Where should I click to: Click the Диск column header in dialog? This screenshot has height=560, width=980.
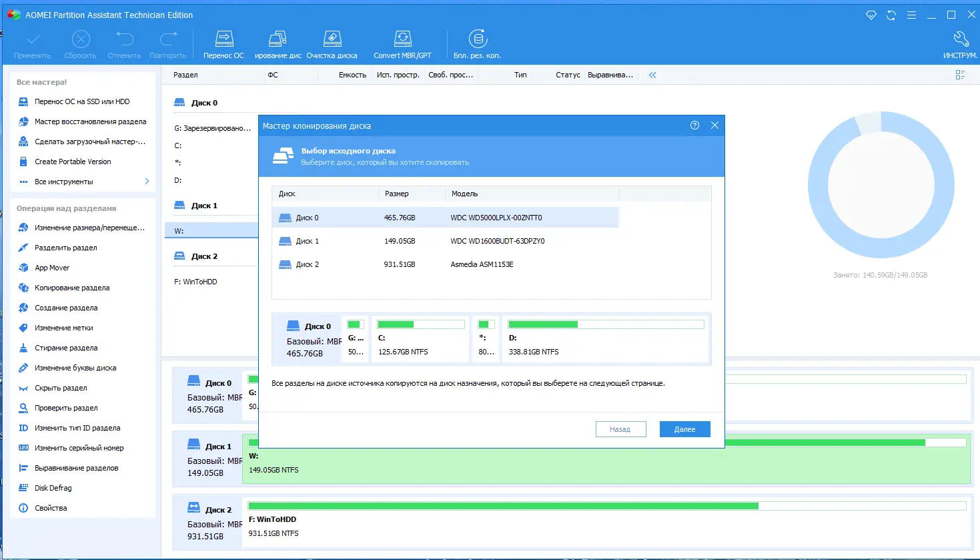[x=326, y=194]
